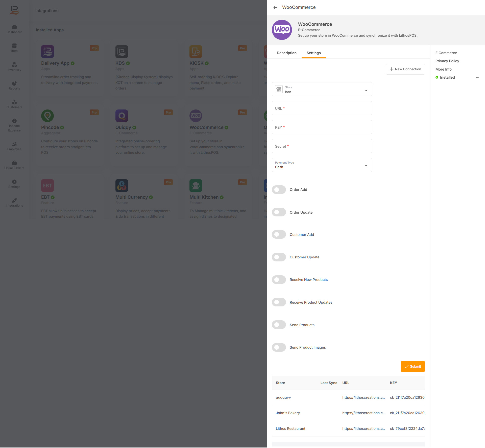Toggle Receive New Products on
The image size is (485, 448).
point(279,280)
